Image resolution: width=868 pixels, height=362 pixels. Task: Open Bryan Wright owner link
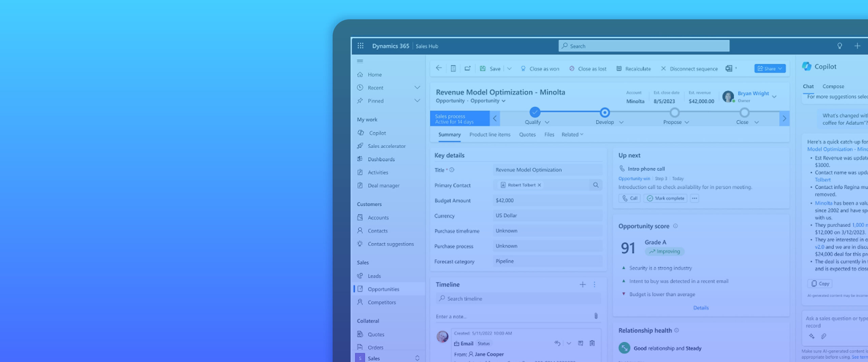[753, 93]
